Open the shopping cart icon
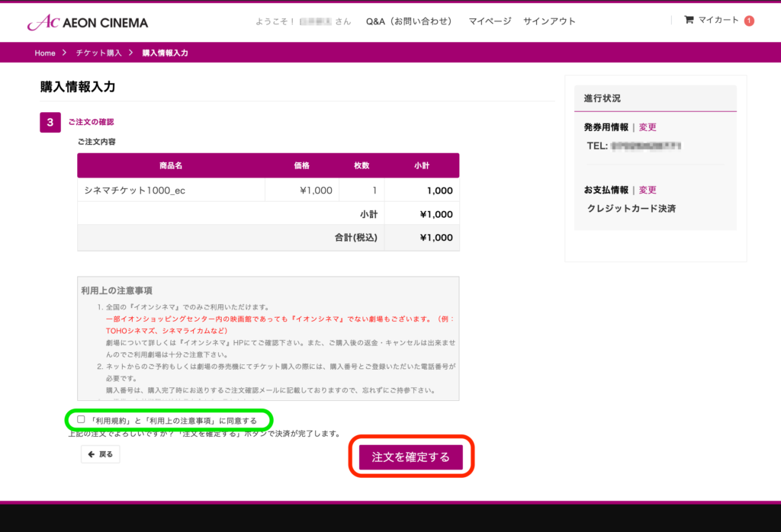The image size is (781, 532). 689,20
